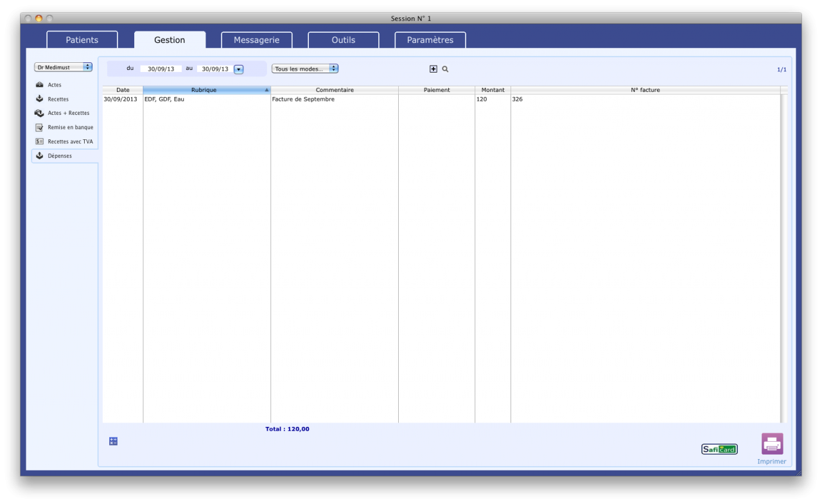Open Recettes avec TVA in the sidebar
The height and width of the screenshot is (504, 822).
64,141
